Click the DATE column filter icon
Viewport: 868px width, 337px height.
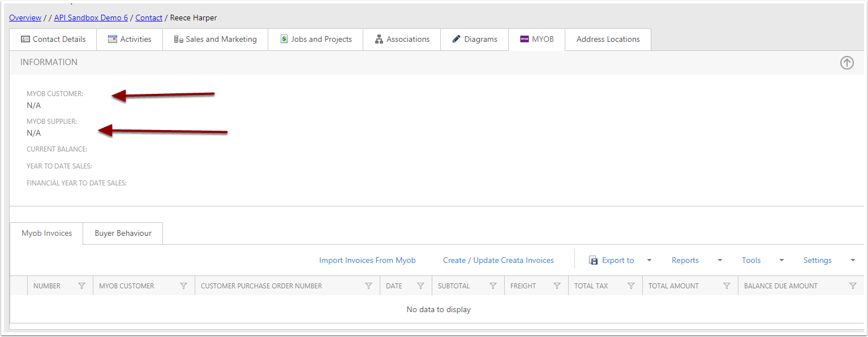point(420,286)
